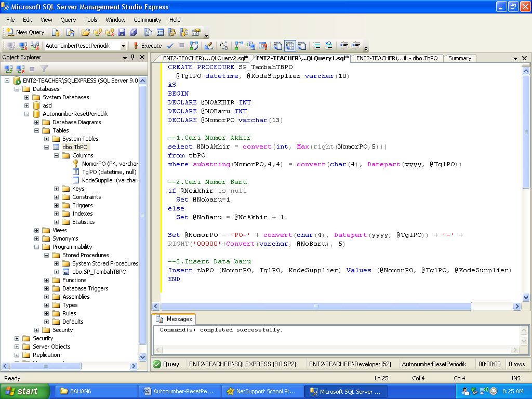532x399 pixels.
Task: Click the Connect icon in Object Explorer toolbar
Action: [x=9, y=69]
